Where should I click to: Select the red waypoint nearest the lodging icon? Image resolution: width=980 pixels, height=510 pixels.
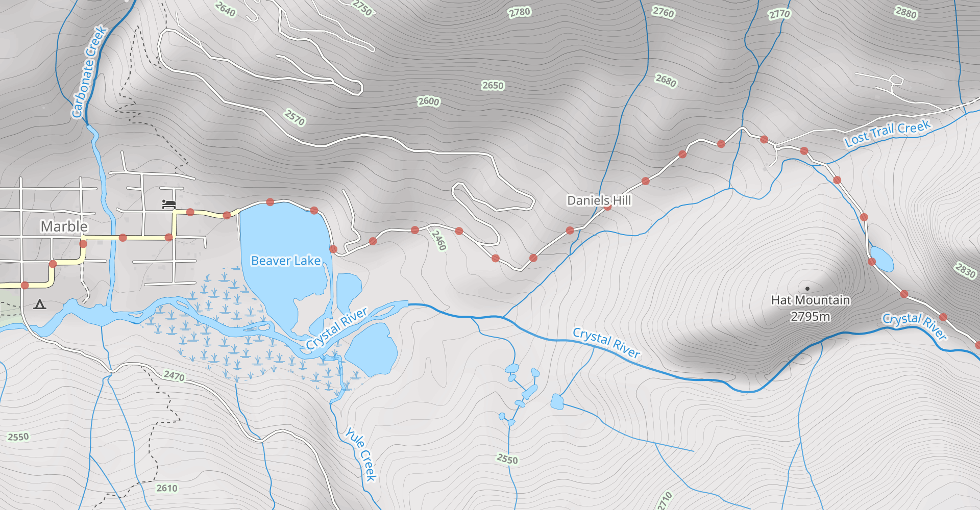[x=190, y=212]
